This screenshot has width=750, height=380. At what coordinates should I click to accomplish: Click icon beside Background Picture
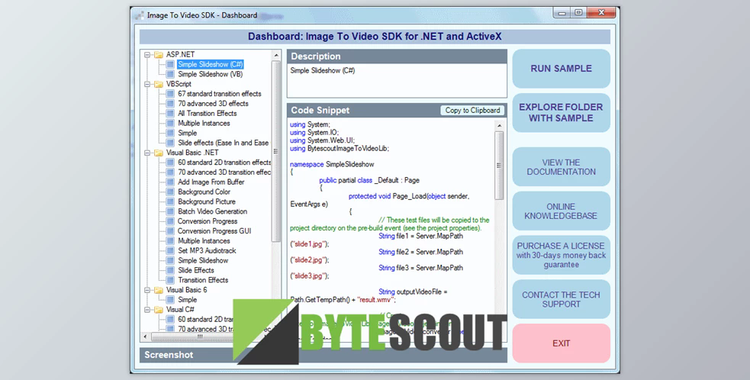click(170, 201)
